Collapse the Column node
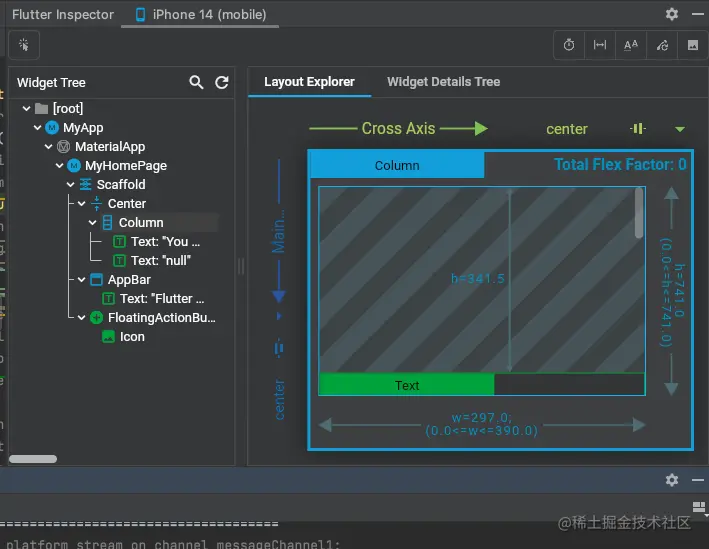The image size is (709, 549). (93, 222)
